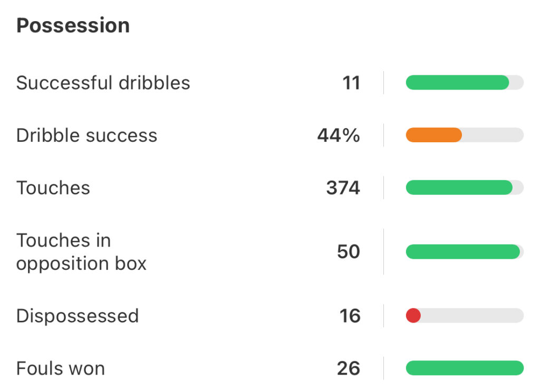Viewport: 540px width, 392px height.
Task: Click the Dispossessed value 16
Action: 350,316
